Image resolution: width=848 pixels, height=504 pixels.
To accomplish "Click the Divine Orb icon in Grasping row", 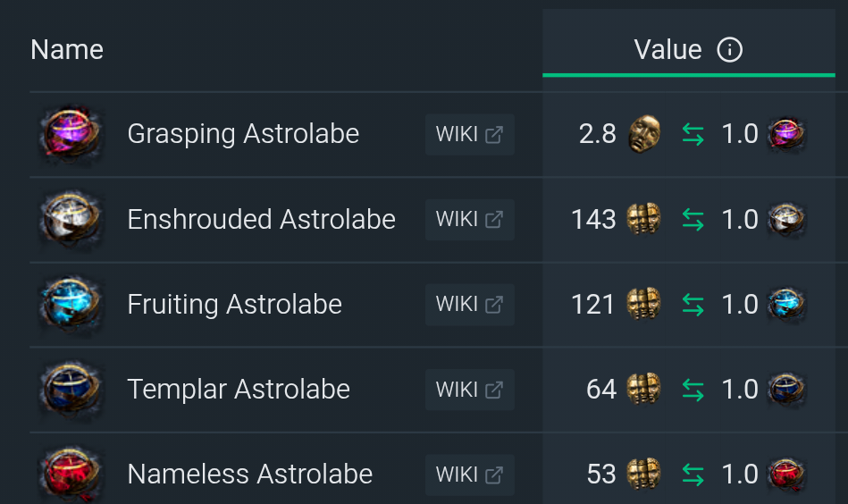I will click(x=643, y=134).
